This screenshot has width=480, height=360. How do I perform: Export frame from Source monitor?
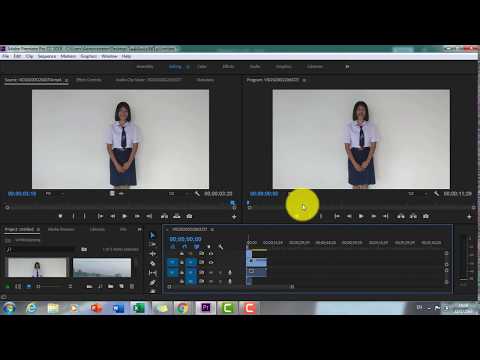click(x=189, y=216)
